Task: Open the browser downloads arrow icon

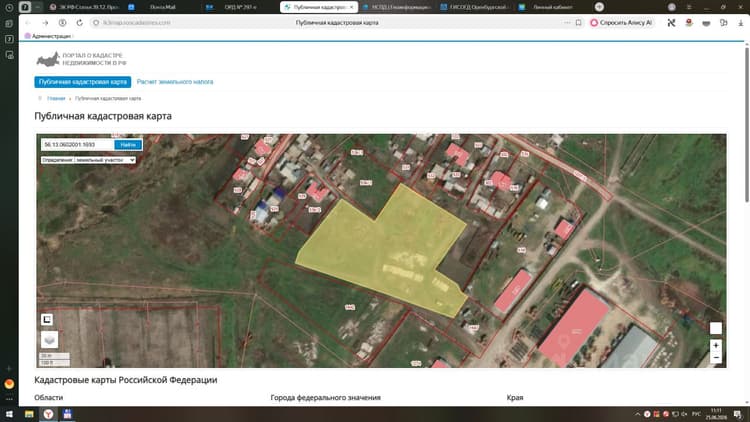Action: point(740,22)
